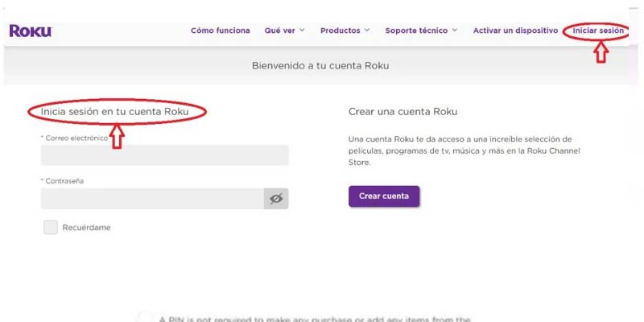The image size is (644, 322).
Task: Click the Contraseña field label
Action: pyautogui.click(x=63, y=181)
